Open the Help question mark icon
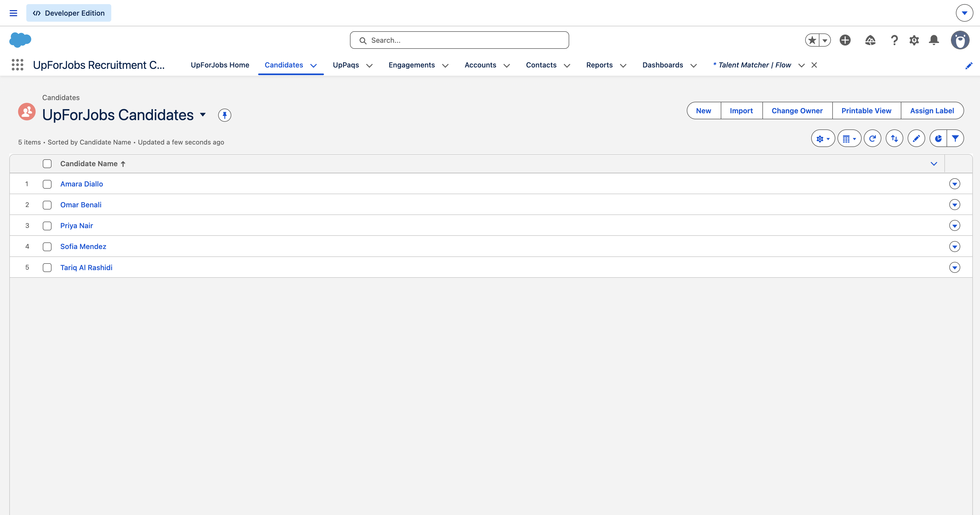Viewport: 980px width, 515px height. (x=894, y=40)
